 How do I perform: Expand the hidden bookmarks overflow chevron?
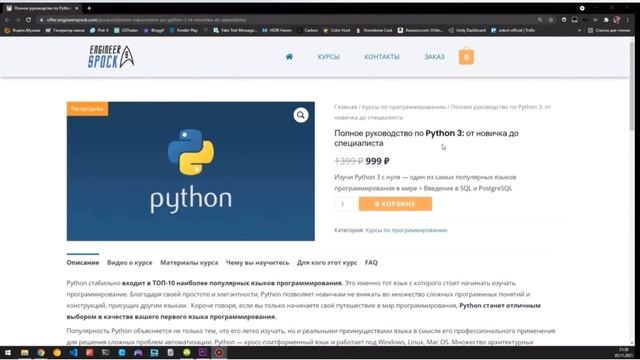(580, 30)
